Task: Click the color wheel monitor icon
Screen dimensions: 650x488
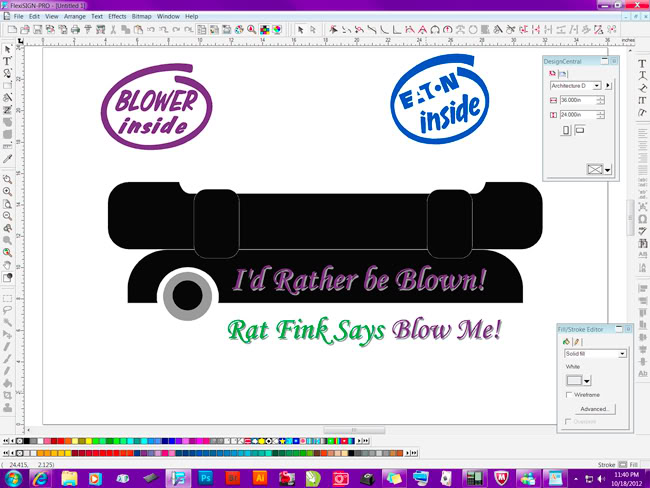Action: coord(276,29)
